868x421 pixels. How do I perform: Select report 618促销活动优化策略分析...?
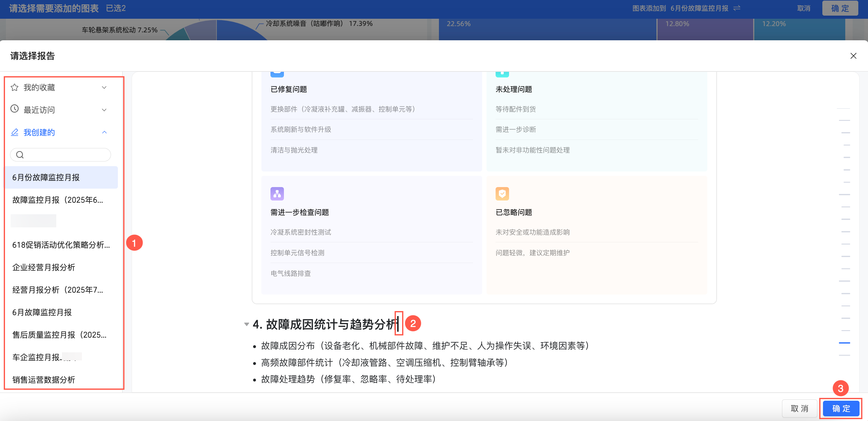coord(61,245)
